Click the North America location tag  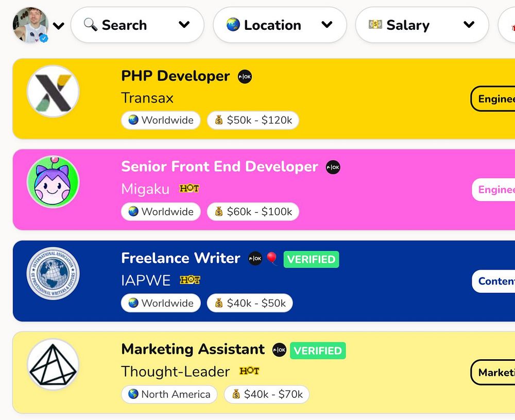point(169,394)
